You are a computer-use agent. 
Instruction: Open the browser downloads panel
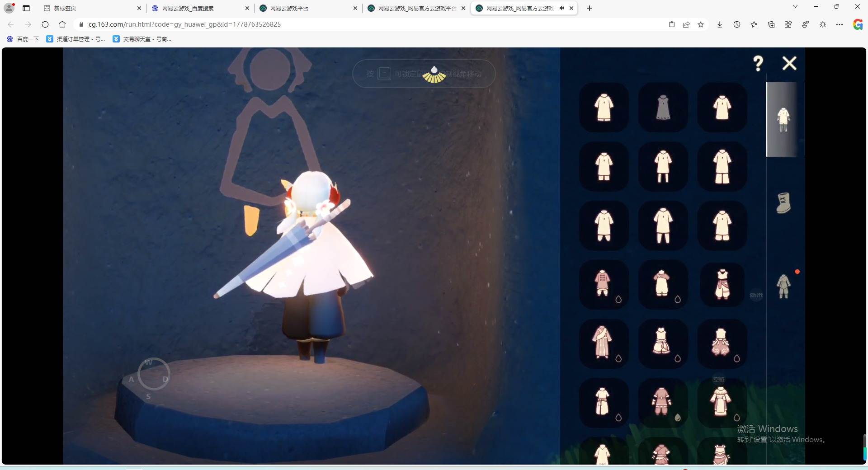tap(720, 24)
